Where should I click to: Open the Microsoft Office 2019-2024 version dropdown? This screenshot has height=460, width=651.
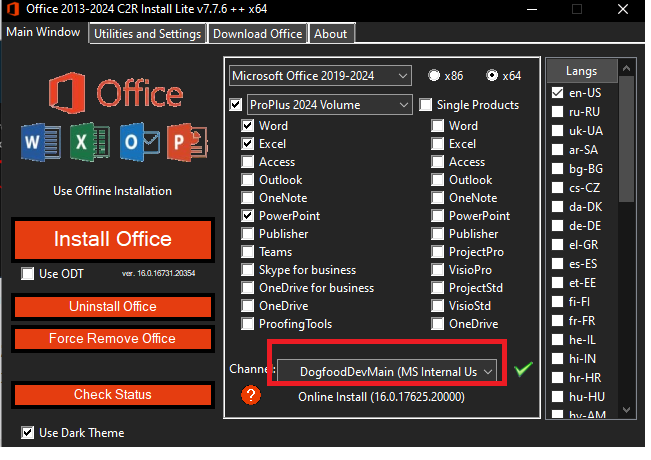[x=320, y=76]
